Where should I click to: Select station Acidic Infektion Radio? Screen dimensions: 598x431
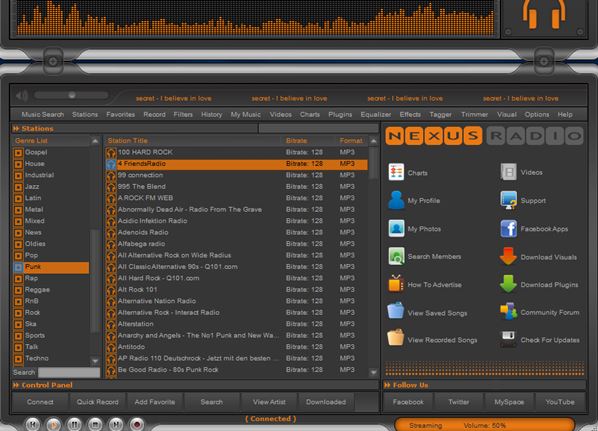tap(236, 221)
